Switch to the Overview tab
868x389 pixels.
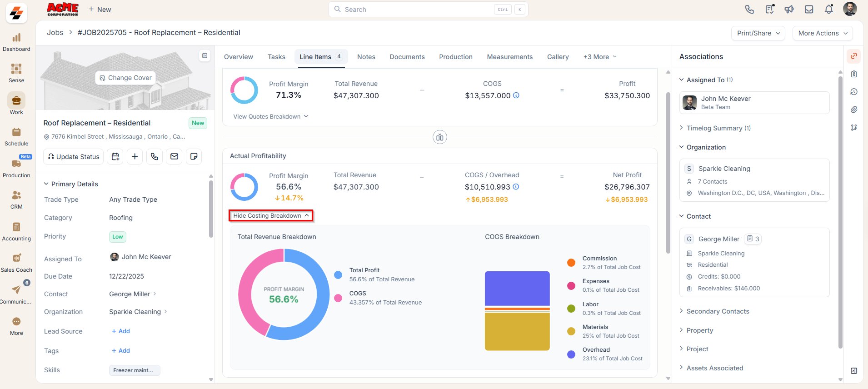pyautogui.click(x=239, y=57)
